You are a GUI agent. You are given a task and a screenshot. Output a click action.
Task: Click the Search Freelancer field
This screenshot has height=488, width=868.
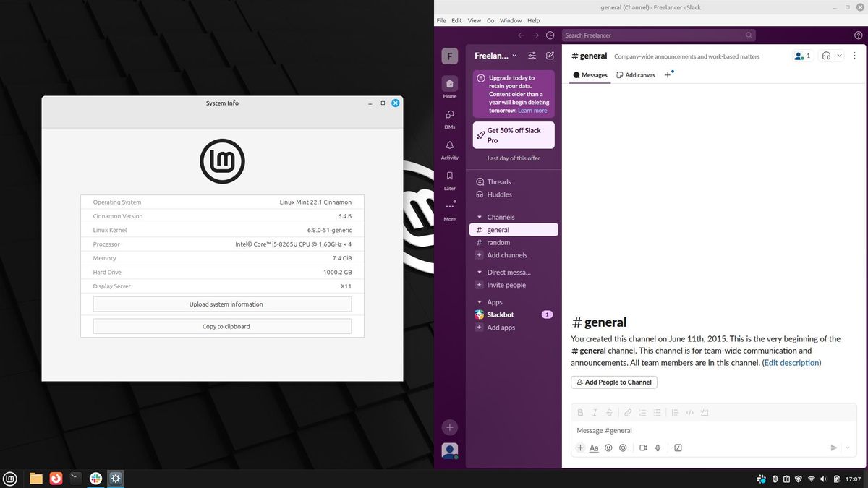click(659, 35)
